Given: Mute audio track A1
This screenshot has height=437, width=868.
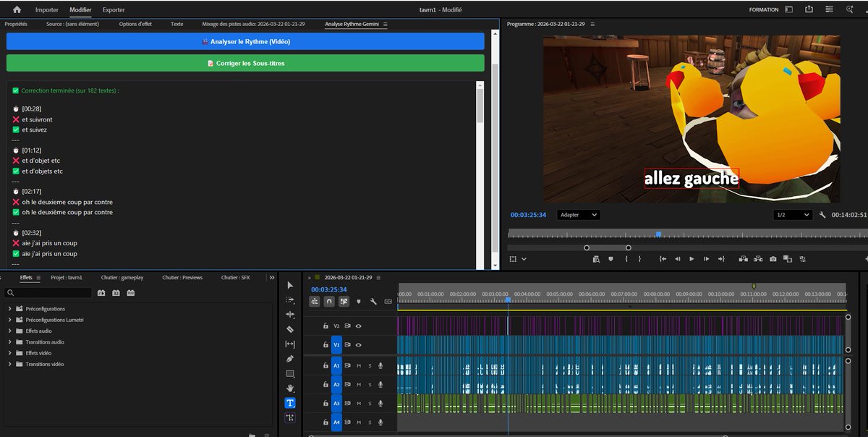Looking at the screenshot, I should coord(358,365).
